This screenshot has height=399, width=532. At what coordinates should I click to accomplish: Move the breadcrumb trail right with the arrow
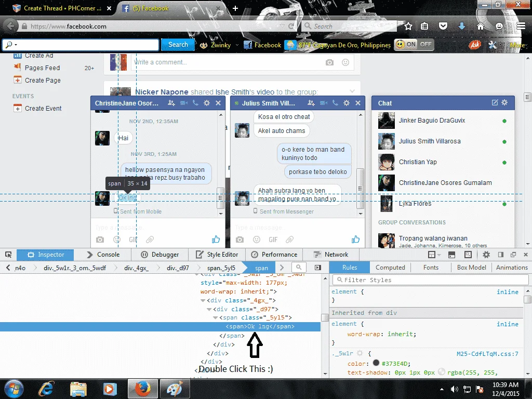[x=282, y=268]
